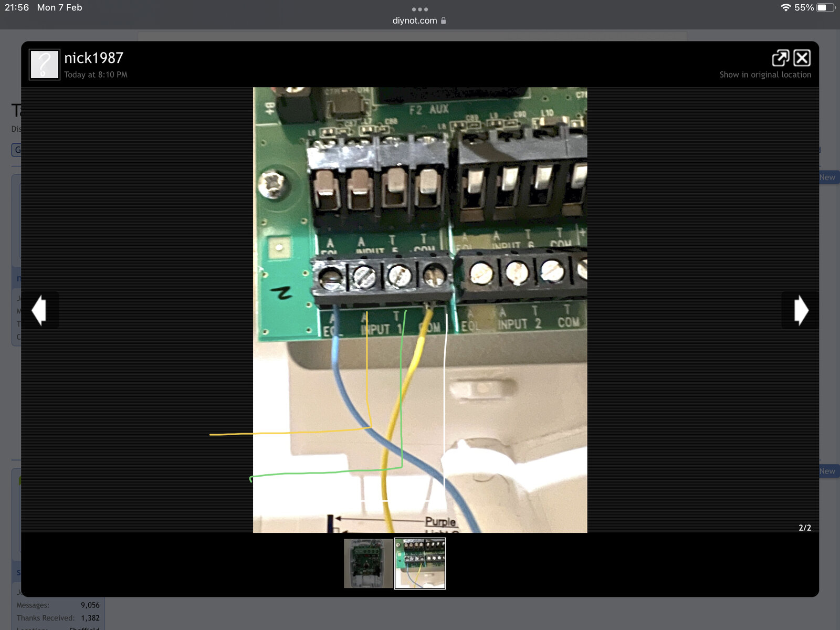Tap the battery indicator icon
The image size is (840, 630).
tap(826, 7)
